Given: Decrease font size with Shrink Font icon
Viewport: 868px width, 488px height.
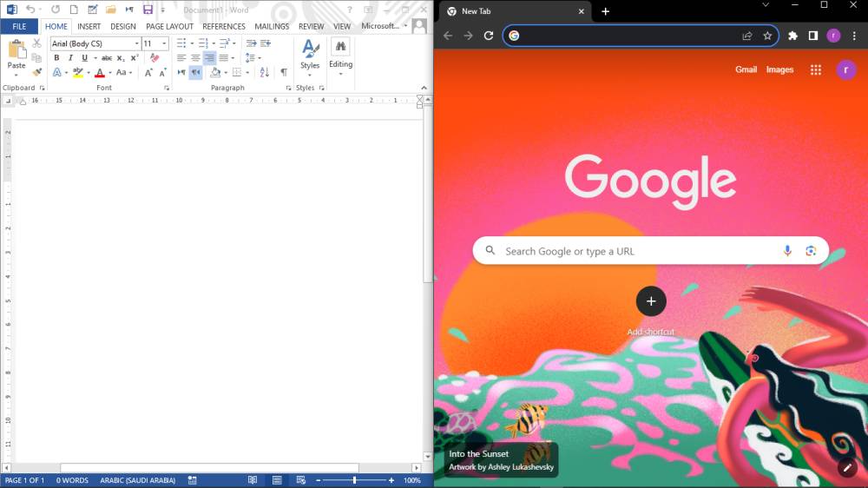Looking at the screenshot, I should coord(162,73).
